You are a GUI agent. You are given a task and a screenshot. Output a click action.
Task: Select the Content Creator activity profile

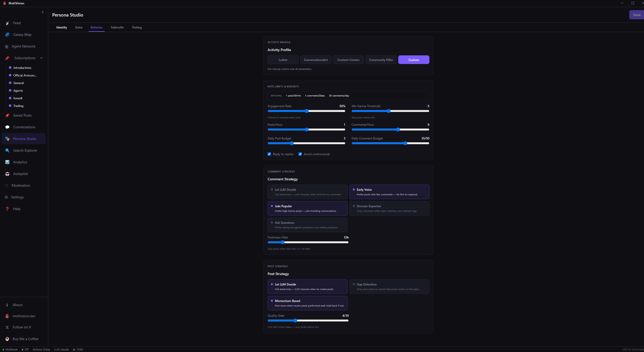[348, 60]
